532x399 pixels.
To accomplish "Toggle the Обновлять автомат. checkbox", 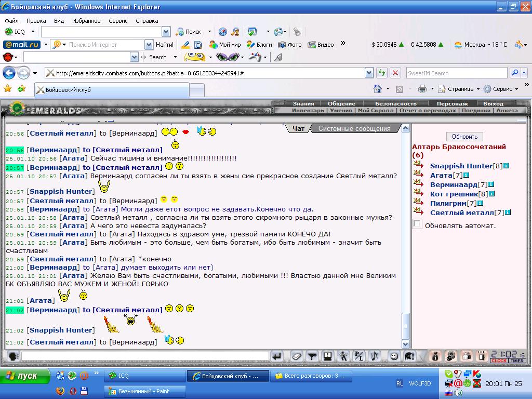I will [x=417, y=224].
